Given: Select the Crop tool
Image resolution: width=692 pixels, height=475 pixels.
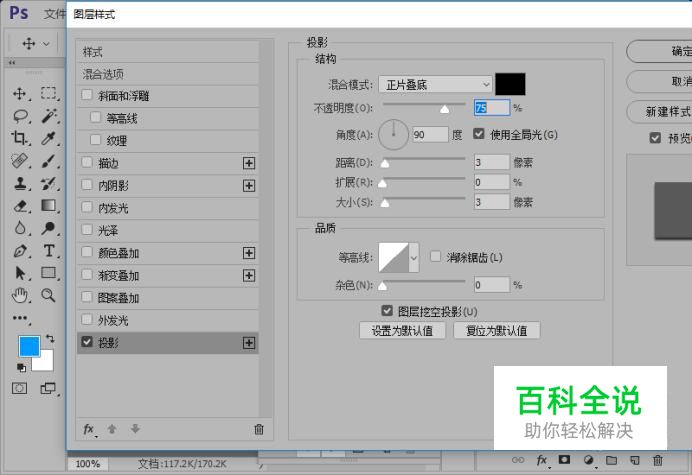Looking at the screenshot, I should (x=19, y=138).
